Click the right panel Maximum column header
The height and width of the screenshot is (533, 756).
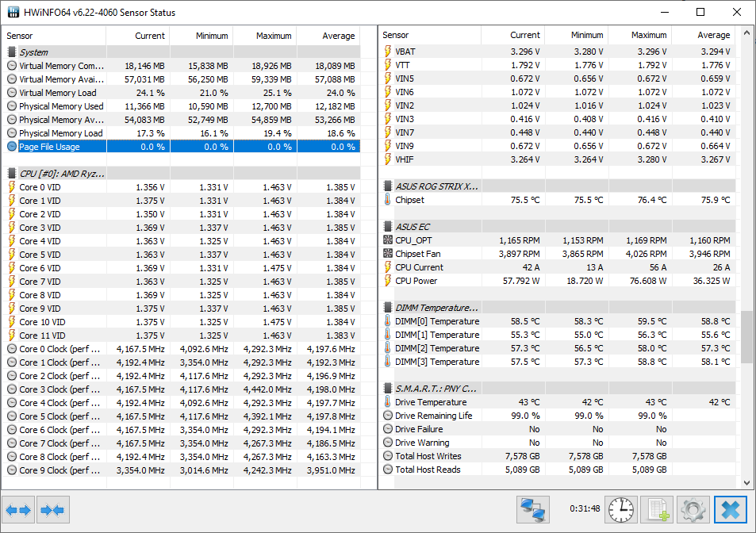click(640, 35)
